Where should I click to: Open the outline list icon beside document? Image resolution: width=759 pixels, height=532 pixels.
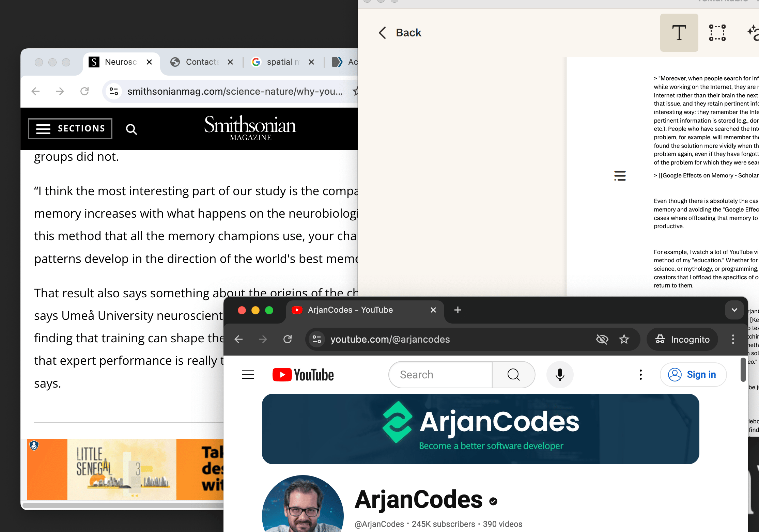(x=620, y=176)
